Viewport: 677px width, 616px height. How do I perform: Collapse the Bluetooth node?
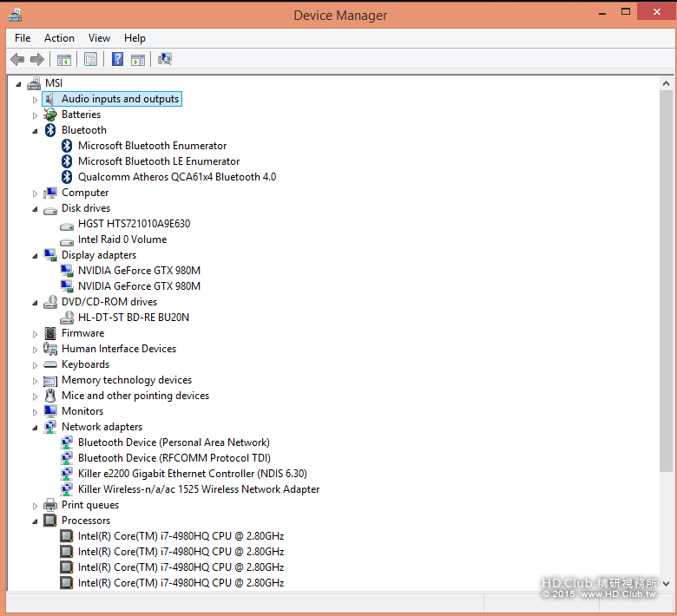[x=35, y=131]
